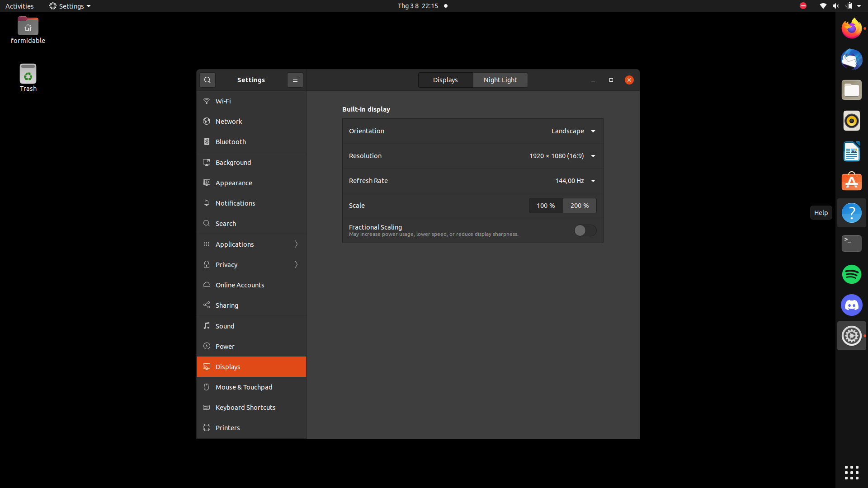868x488 pixels.
Task: Switch to the Night Light tab
Action: pos(500,80)
